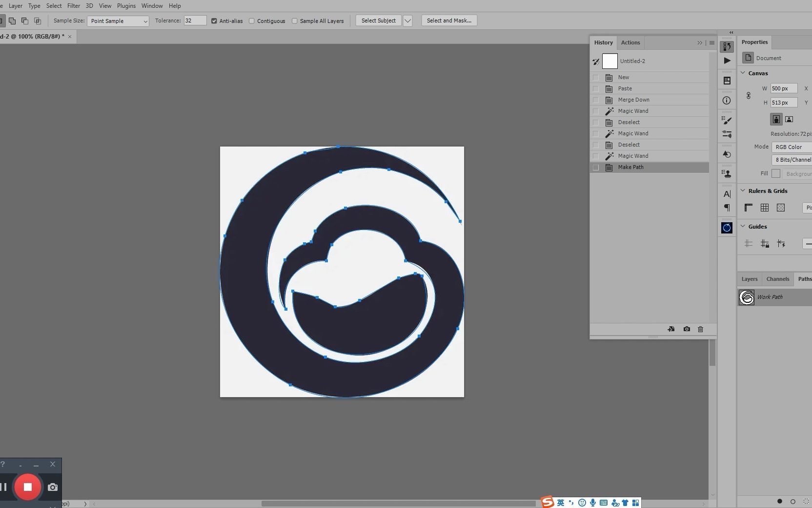Load path as selection icon in Paths panel
Viewport: 812px width, 508px height.
806,501
